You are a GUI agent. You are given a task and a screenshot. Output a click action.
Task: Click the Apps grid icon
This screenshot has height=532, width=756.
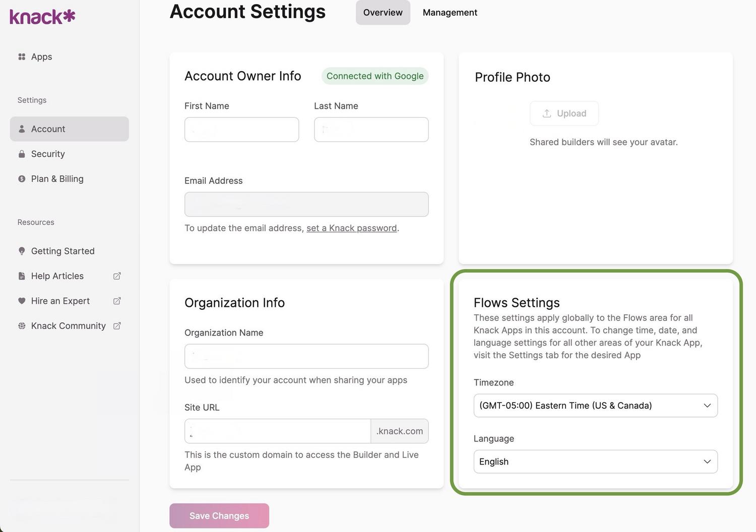click(22, 57)
